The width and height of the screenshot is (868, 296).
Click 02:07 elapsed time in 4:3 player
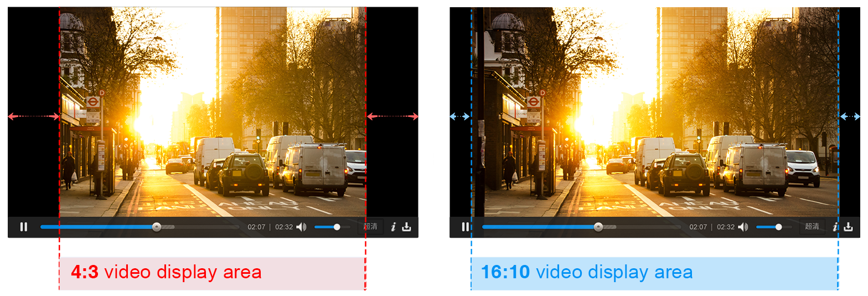pyautogui.click(x=256, y=227)
